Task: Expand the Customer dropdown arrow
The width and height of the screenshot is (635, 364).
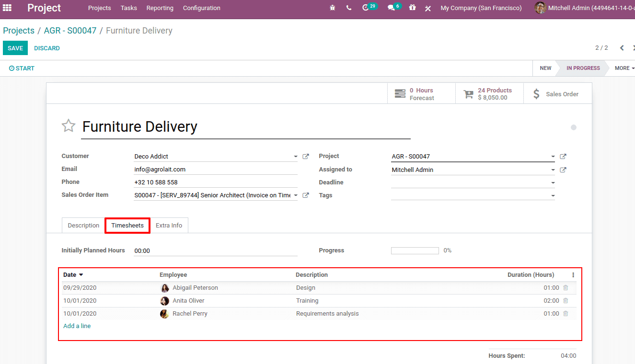Action: 296,157
